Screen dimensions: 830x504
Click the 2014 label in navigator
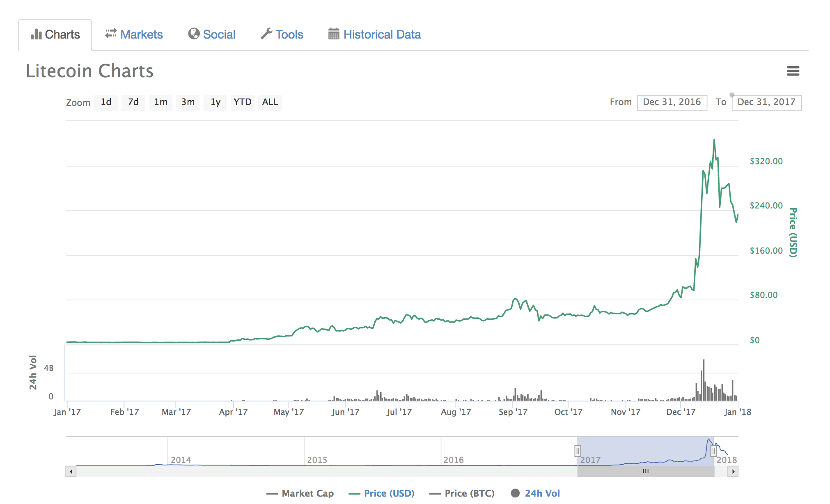pos(181,460)
